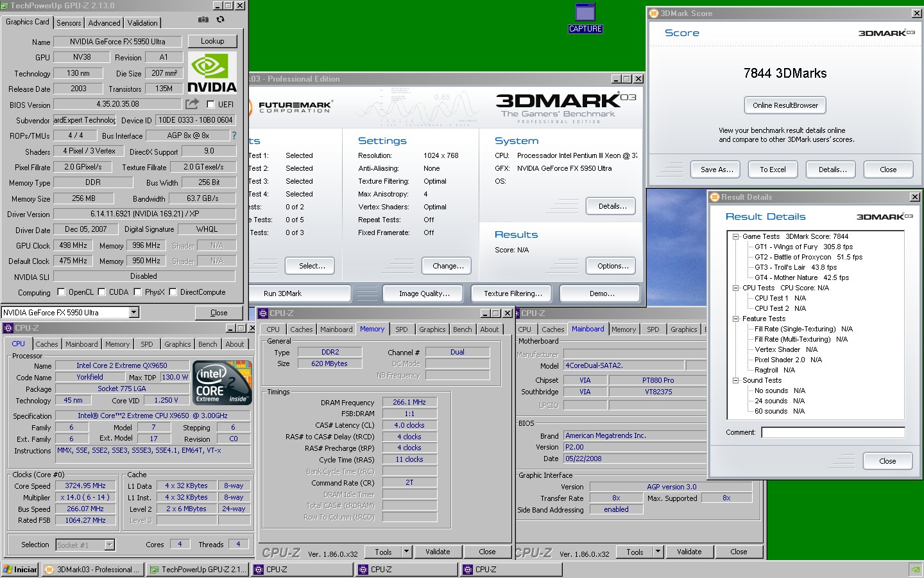
Task: Click the BIOS version share icon
Action: pos(192,103)
